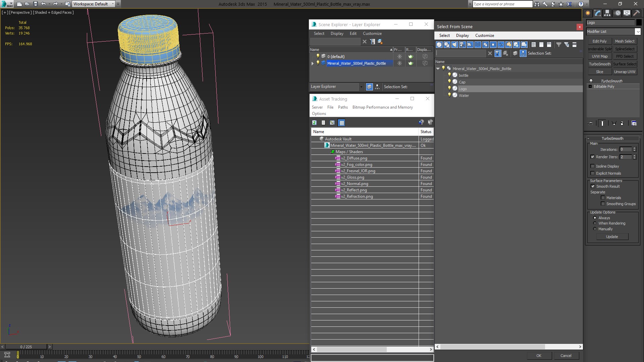Open Options menu in Asset Tracking

pos(319,114)
